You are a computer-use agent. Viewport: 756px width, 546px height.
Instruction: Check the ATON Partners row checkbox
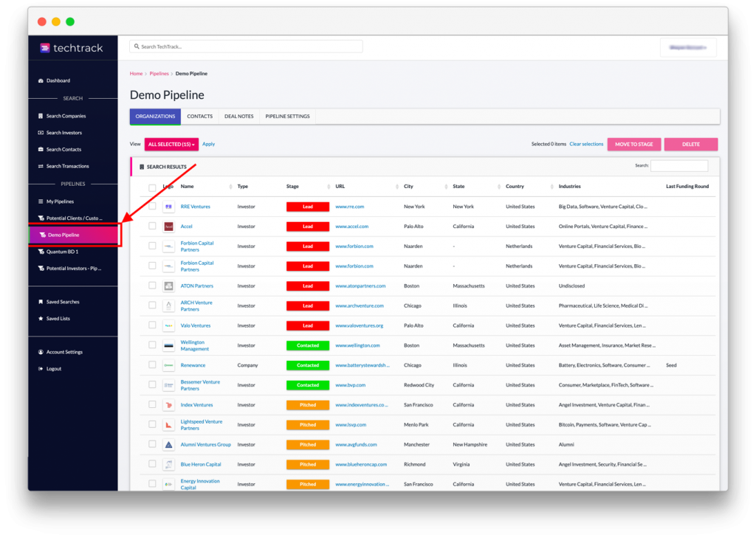(x=152, y=286)
